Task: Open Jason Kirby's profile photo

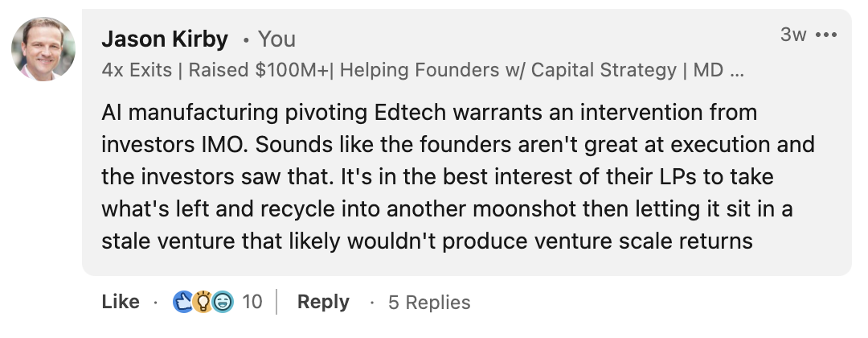Action: (43, 49)
